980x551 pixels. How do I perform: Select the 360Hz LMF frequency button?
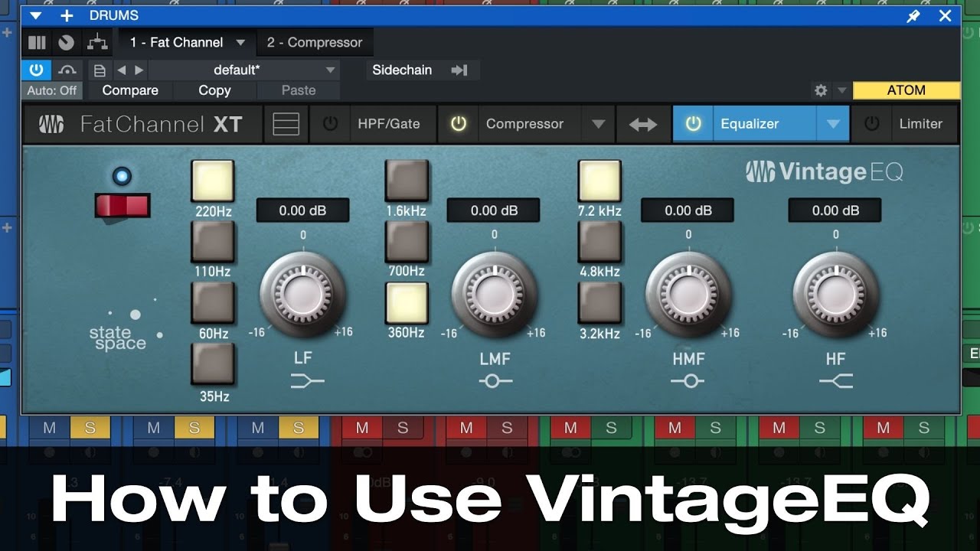pyautogui.click(x=407, y=303)
